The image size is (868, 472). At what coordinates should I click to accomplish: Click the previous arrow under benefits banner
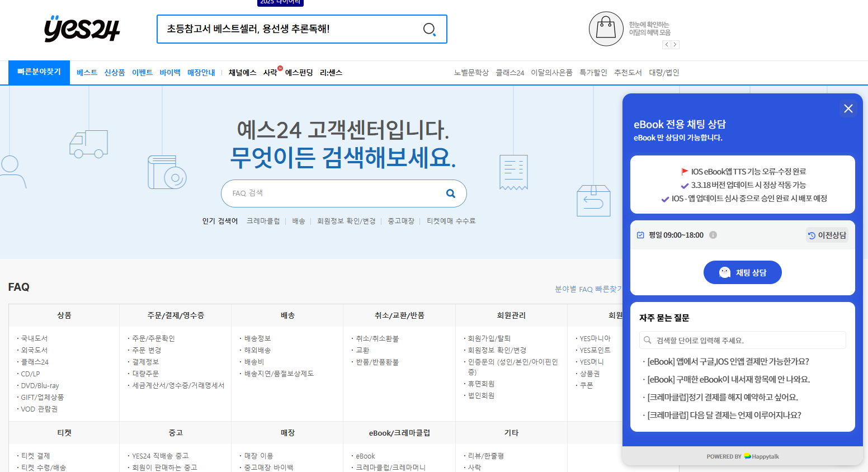coord(666,45)
